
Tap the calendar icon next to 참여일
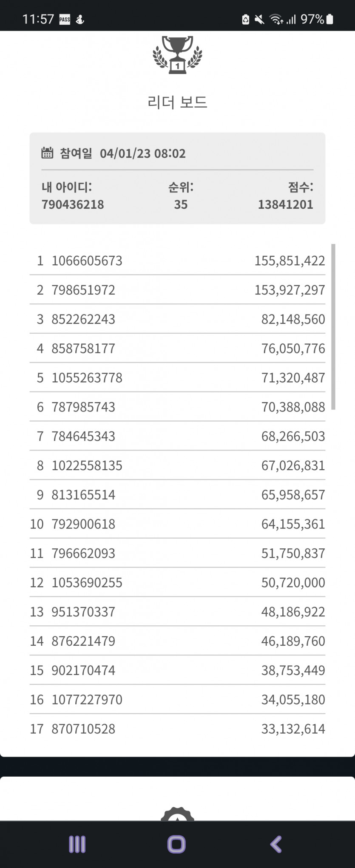click(x=47, y=153)
